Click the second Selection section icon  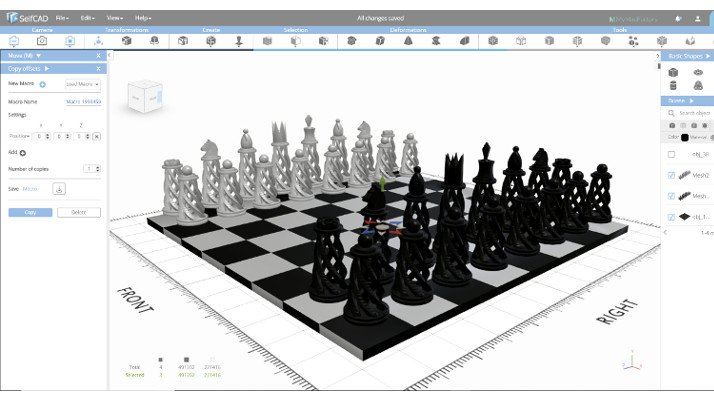(x=296, y=41)
